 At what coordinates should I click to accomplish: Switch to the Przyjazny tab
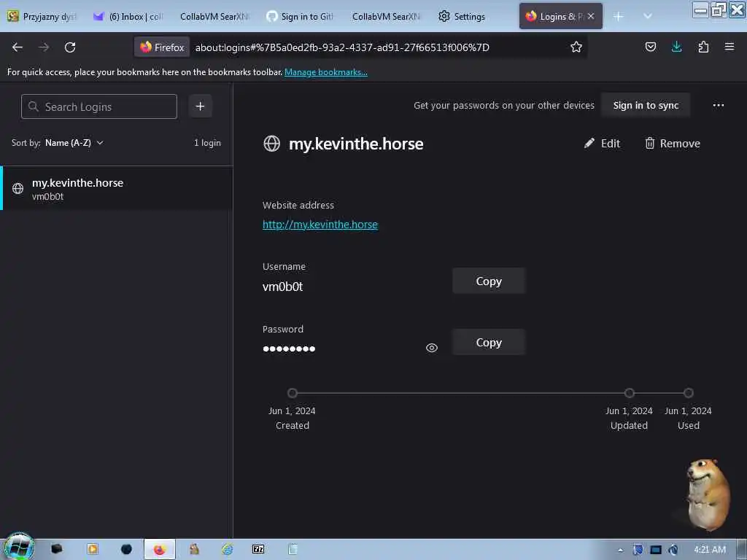(x=42, y=17)
